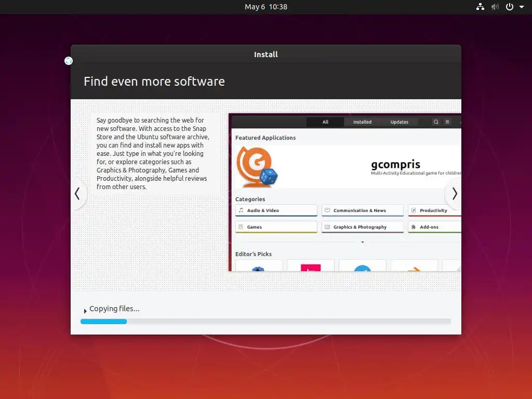Select the Updates tab in slide preview
Viewport: 532px width, 399px height.
[400, 122]
